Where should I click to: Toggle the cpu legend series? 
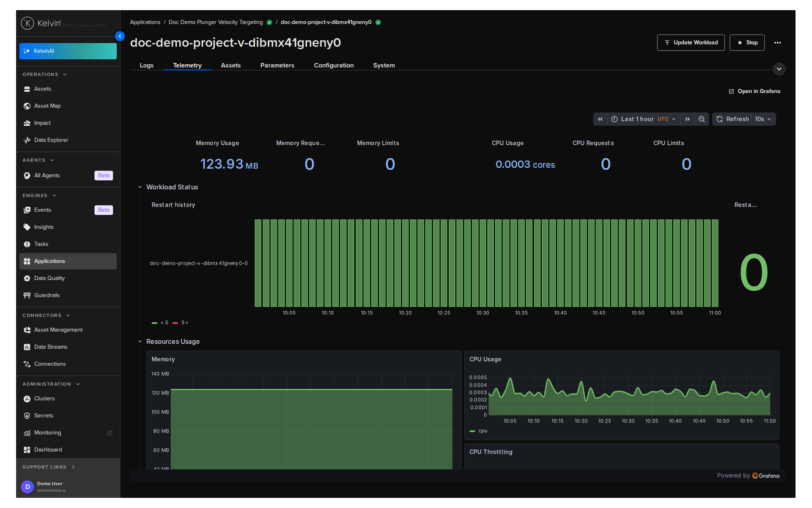479,431
